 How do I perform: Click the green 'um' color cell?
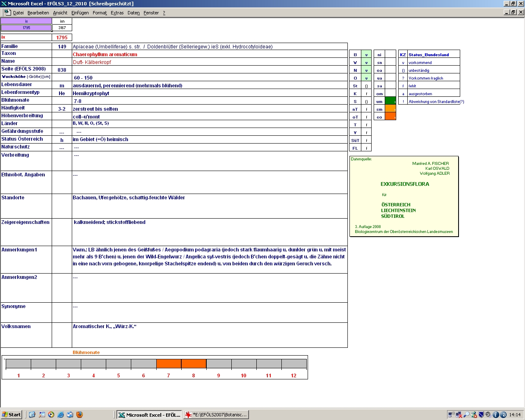[x=390, y=101]
